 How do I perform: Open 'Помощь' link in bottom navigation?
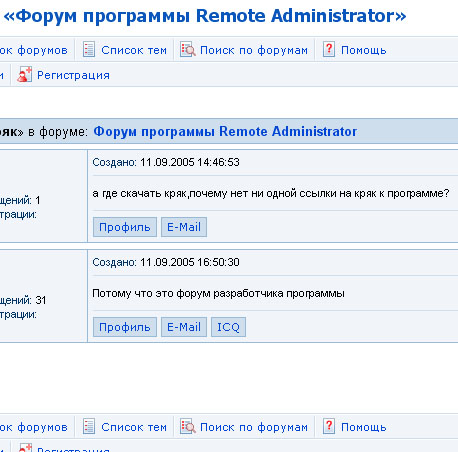click(364, 427)
